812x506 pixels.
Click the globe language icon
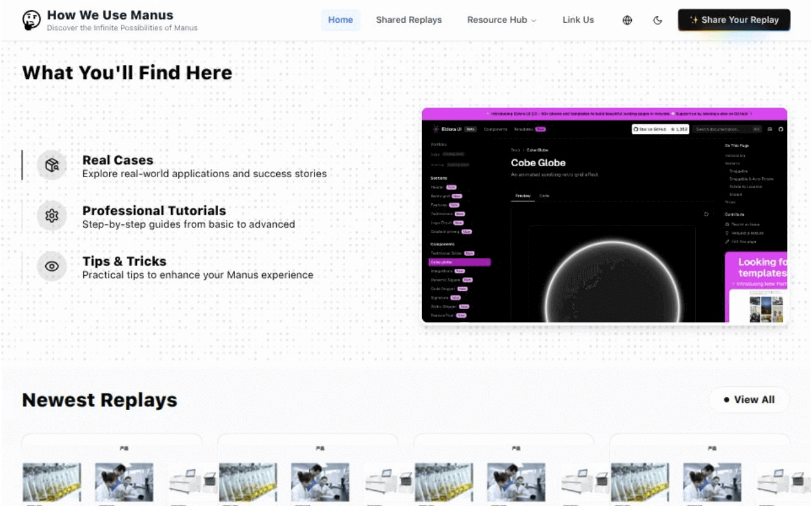627,20
